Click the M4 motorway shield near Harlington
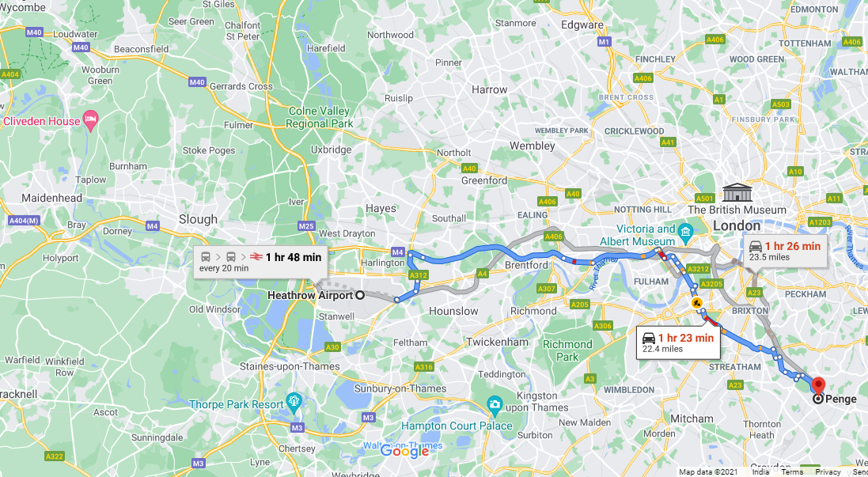This screenshot has height=477, width=868. coord(397,252)
